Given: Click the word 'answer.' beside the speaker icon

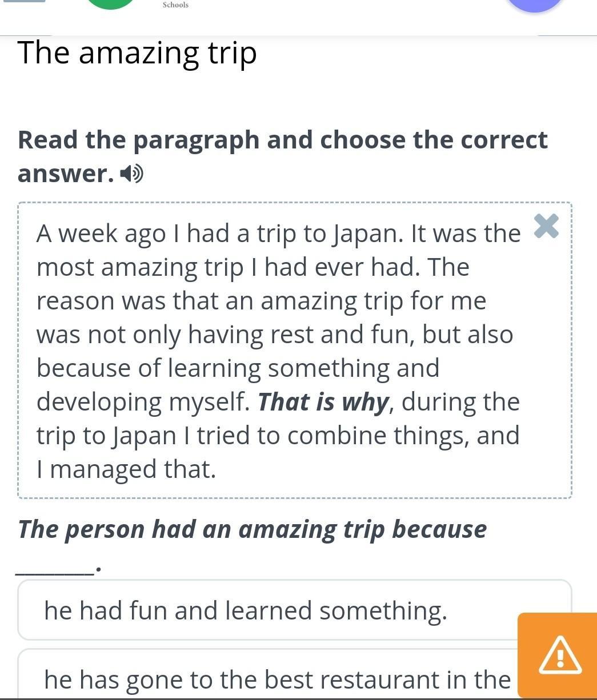Looking at the screenshot, I should point(66,174).
